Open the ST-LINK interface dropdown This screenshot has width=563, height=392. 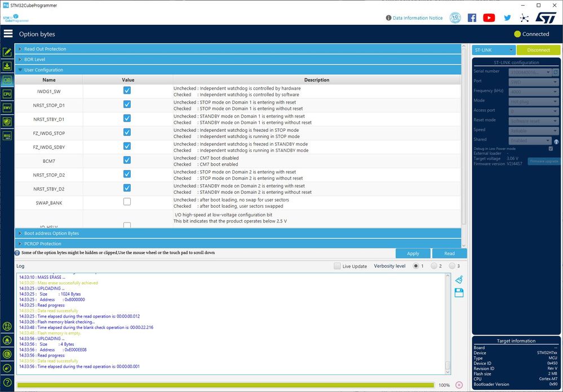point(493,50)
